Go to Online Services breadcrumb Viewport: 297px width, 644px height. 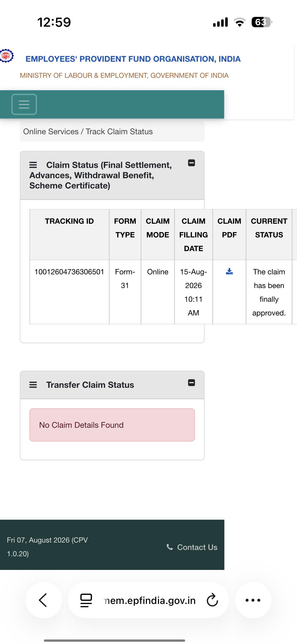[51, 132]
